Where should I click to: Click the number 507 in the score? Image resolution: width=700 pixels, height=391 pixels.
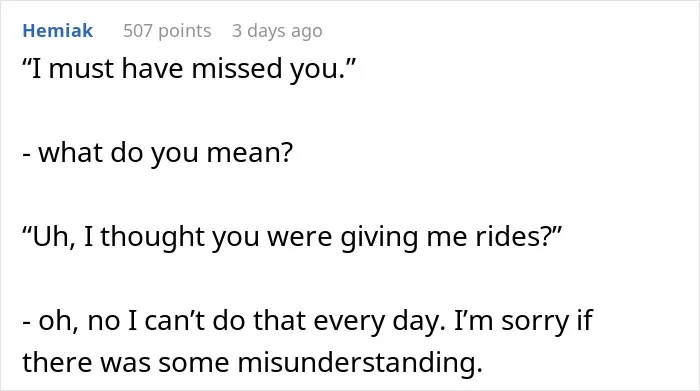click(x=138, y=31)
